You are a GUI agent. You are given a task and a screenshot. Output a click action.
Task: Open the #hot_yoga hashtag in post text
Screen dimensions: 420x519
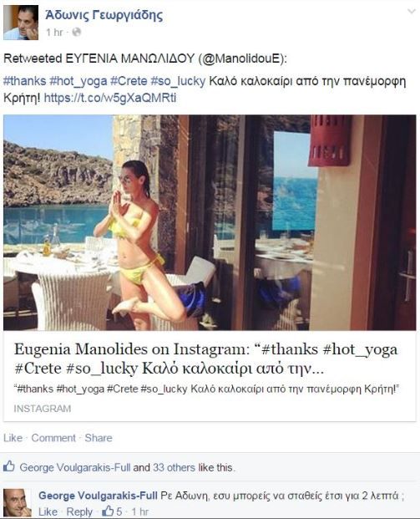tap(78, 81)
